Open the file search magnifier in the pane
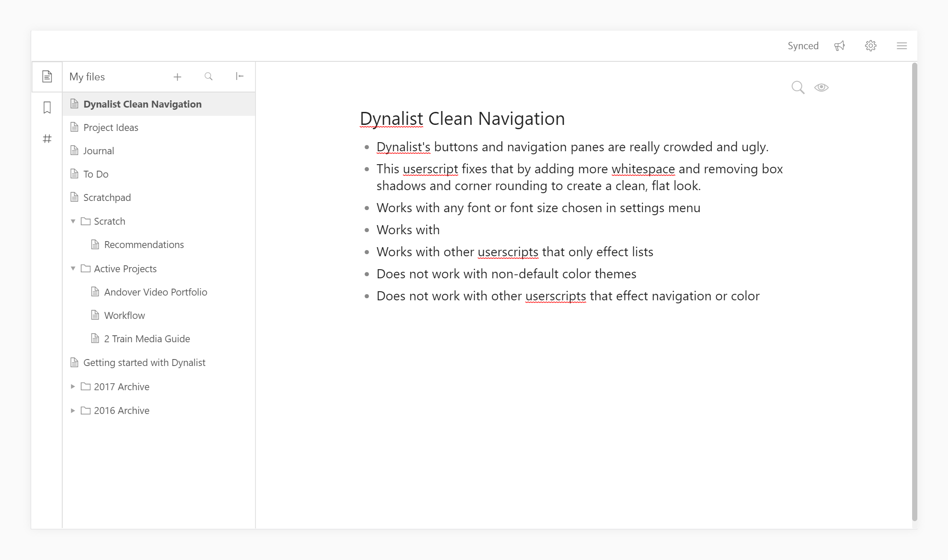Image resolution: width=948 pixels, height=560 pixels. pos(209,76)
